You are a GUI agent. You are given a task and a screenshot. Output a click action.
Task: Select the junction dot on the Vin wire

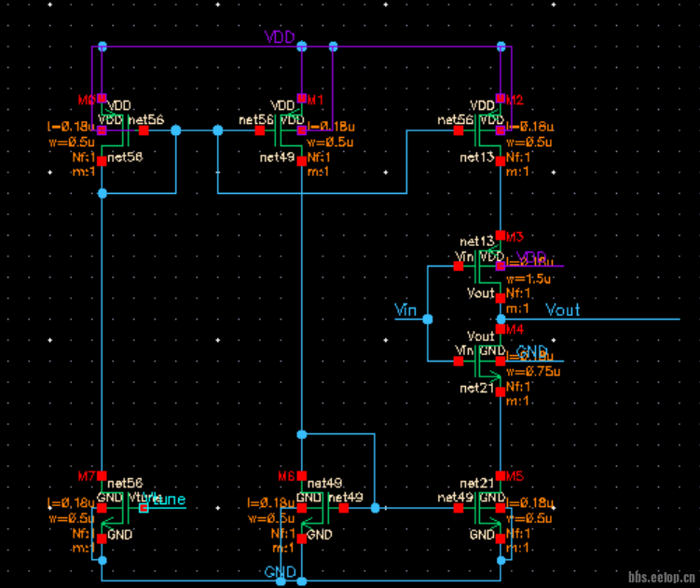coord(428,320)
